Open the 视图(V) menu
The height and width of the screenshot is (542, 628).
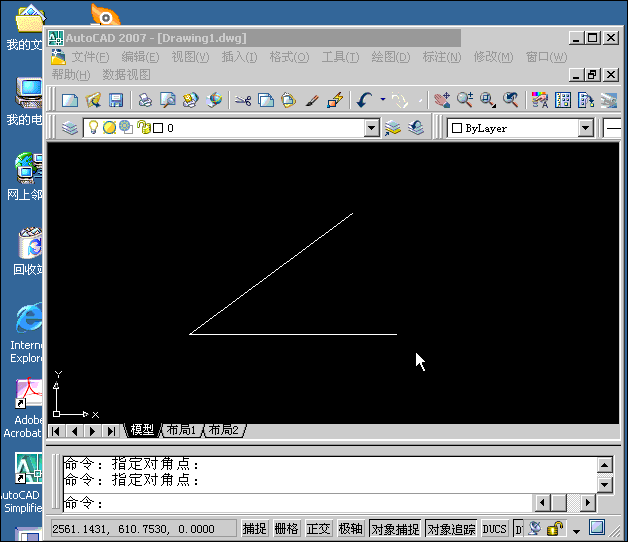(x=190, y=57)
